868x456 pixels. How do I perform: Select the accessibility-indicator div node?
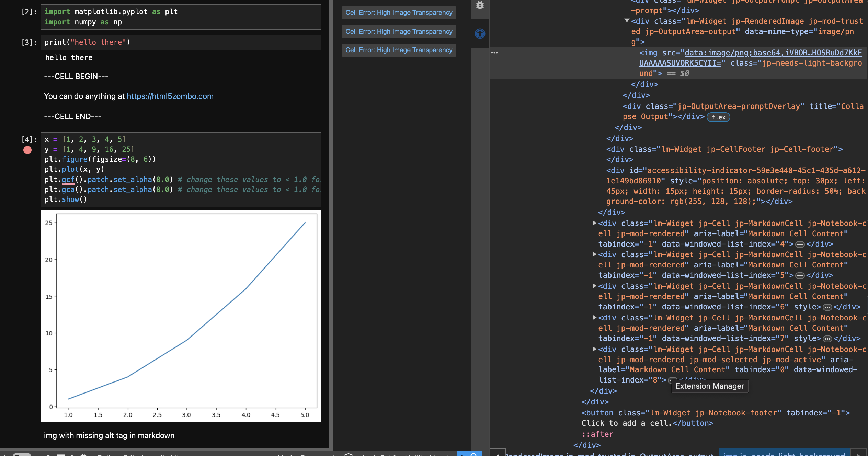pyautogui.click(x=736, y=186)
